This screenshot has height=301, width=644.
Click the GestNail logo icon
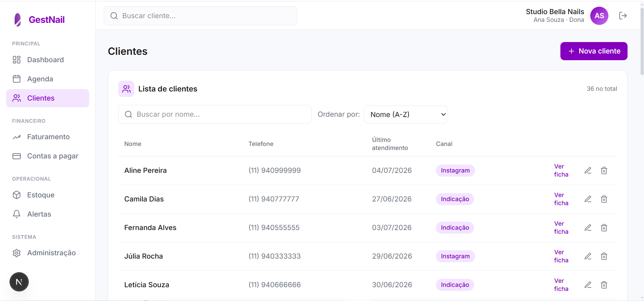tap(18, 20)
